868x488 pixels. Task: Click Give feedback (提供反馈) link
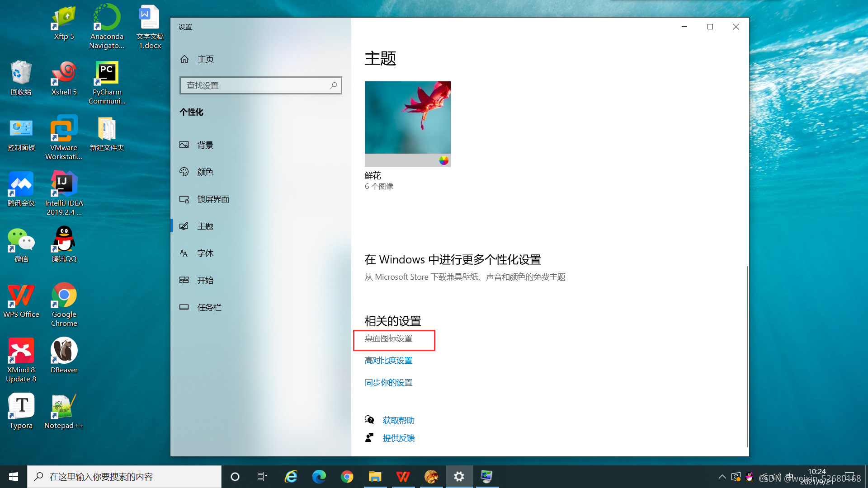pyautogui.click(x=398, y=438)
